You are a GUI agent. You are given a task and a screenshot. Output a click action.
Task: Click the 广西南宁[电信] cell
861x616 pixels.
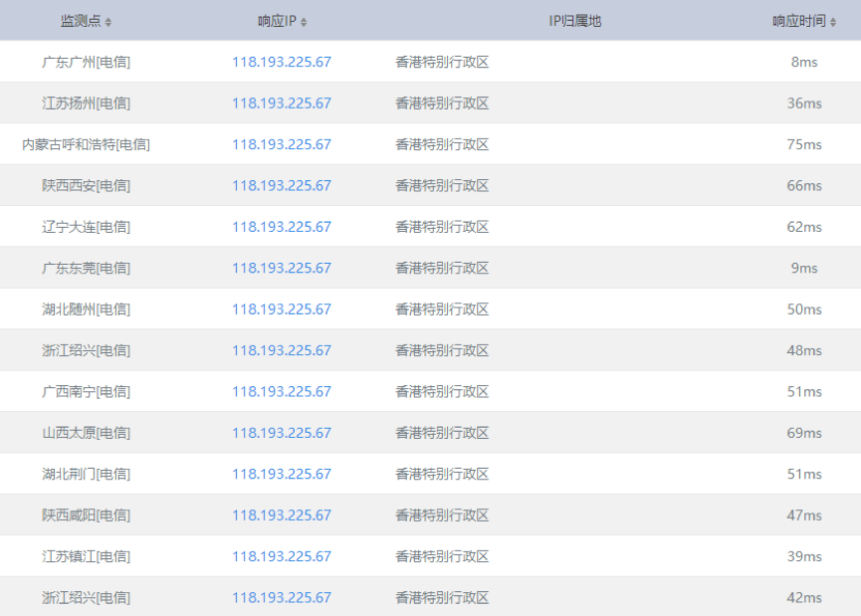(x=87, y=391)
